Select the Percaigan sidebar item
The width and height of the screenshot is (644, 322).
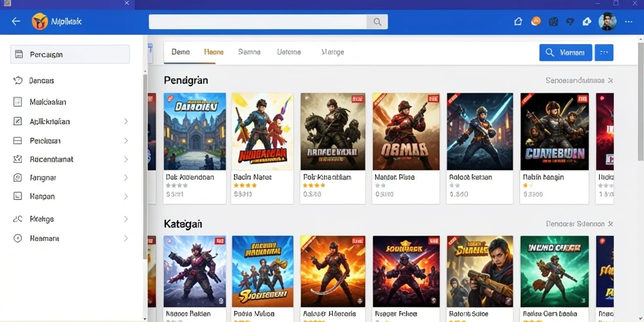70,54
